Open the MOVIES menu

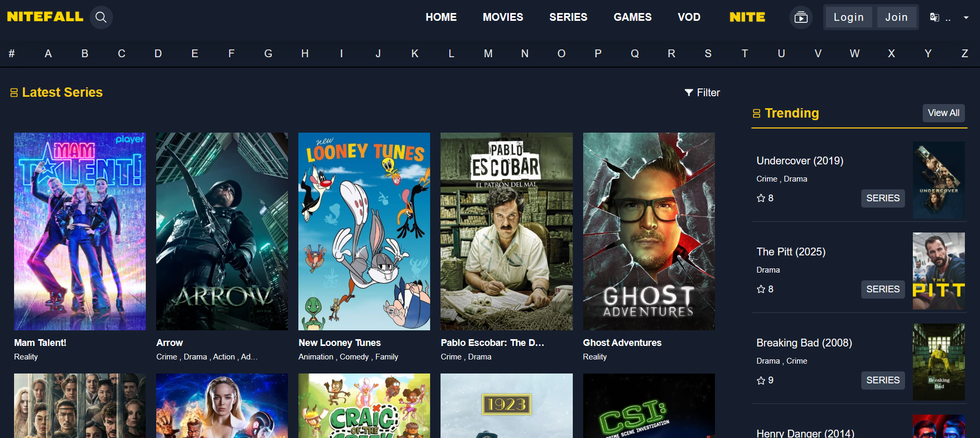click(503, 17)
